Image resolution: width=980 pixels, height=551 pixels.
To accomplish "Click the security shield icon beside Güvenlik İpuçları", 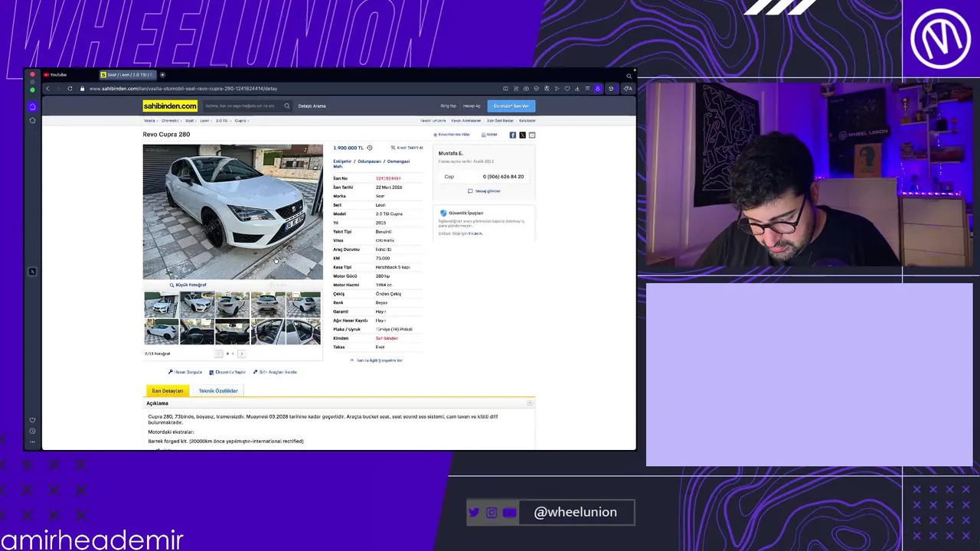I will [x=443, y=213].
